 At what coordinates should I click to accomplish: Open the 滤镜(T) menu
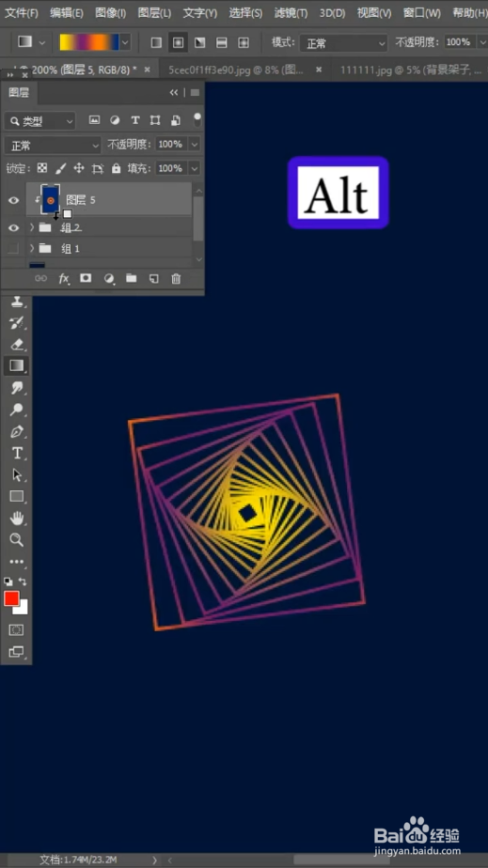click(x=291, y=13)
